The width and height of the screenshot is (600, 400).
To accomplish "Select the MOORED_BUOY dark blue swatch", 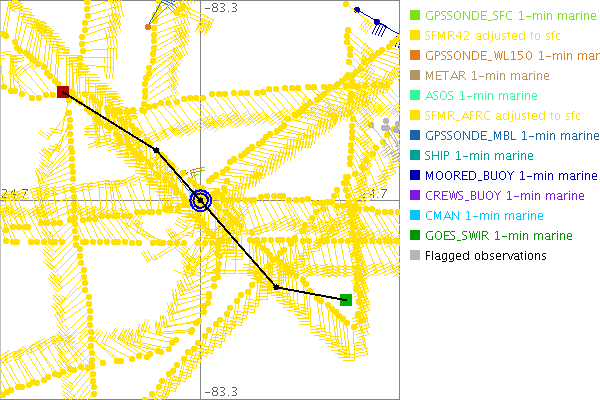I will click(415, 176).
